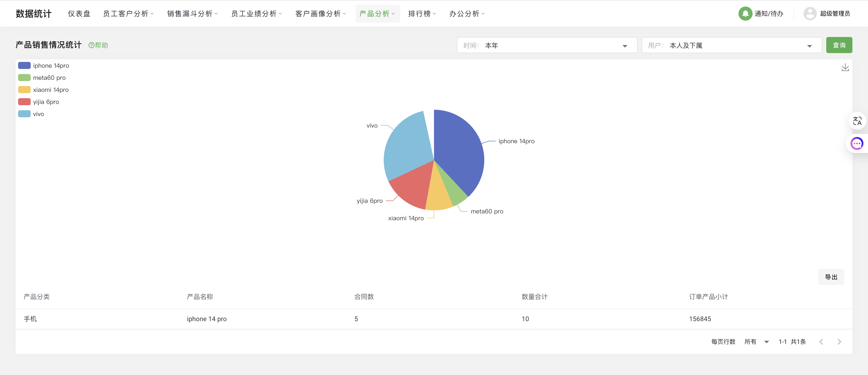Viewport: 868px width, 375px height.
Task: Click the chart download icon
Action: pos(845,67)
